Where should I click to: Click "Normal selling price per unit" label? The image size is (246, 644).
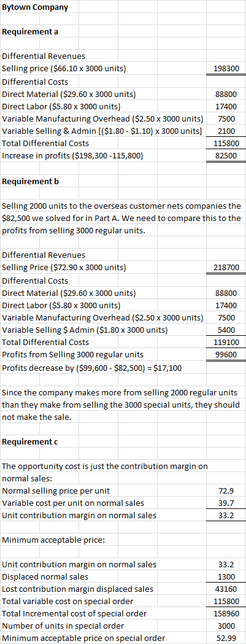56,491
